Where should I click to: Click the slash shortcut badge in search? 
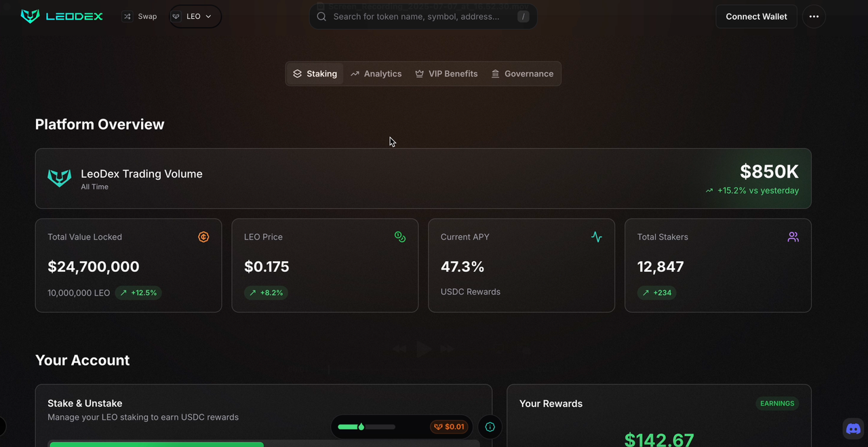coord(523,16)
